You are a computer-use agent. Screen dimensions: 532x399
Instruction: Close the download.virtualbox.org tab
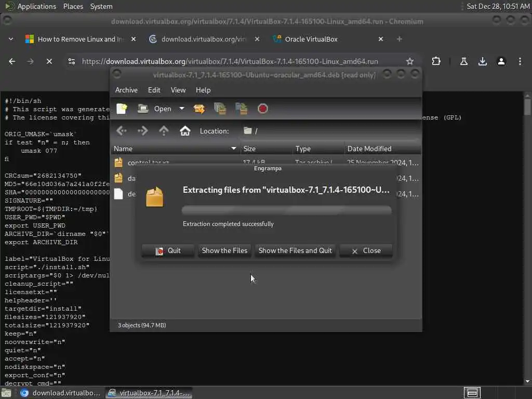tap(257, 39)
